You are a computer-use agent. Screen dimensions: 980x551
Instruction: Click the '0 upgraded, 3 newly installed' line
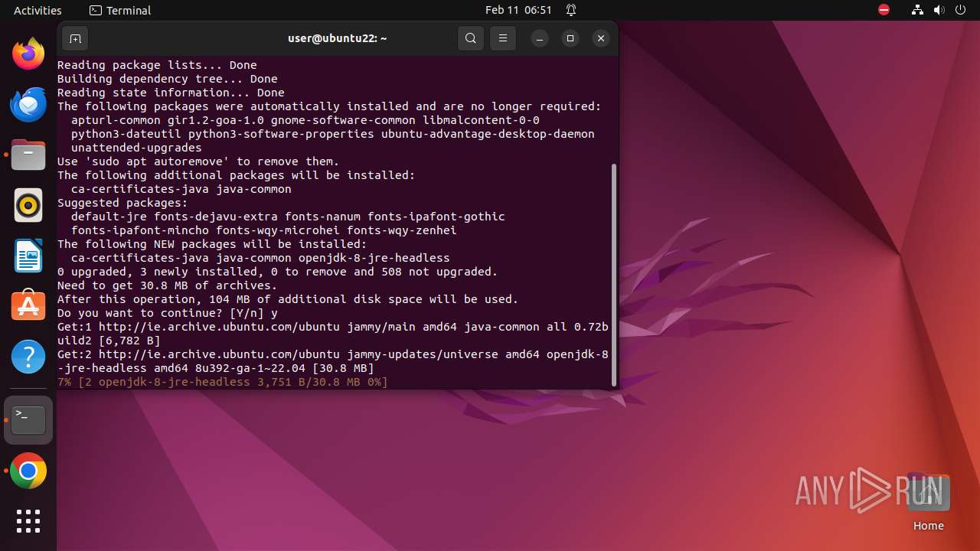(x=278, y=272)
